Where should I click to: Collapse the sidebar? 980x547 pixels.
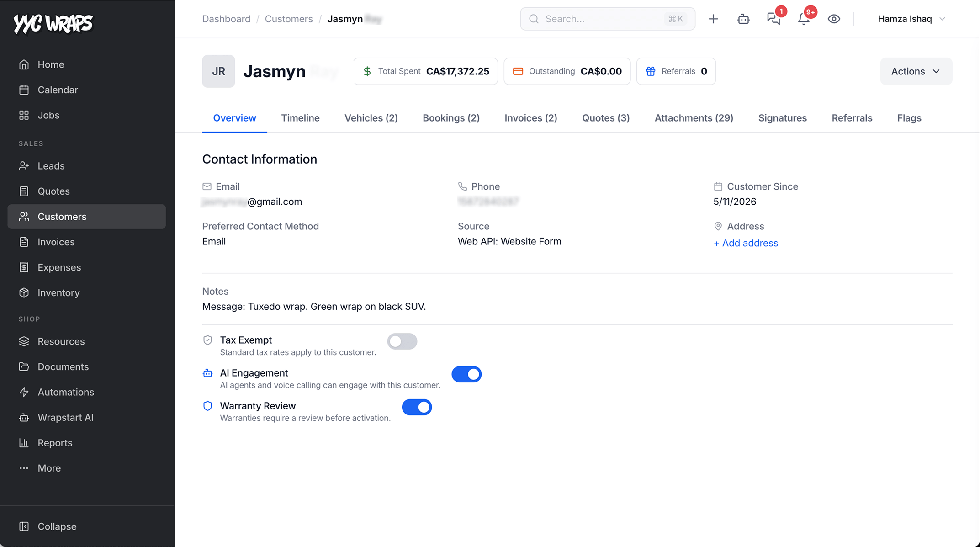pos(87,526)
